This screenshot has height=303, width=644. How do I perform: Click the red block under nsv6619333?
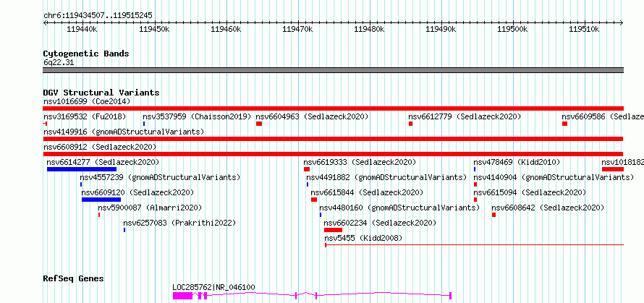click(307, 169)
